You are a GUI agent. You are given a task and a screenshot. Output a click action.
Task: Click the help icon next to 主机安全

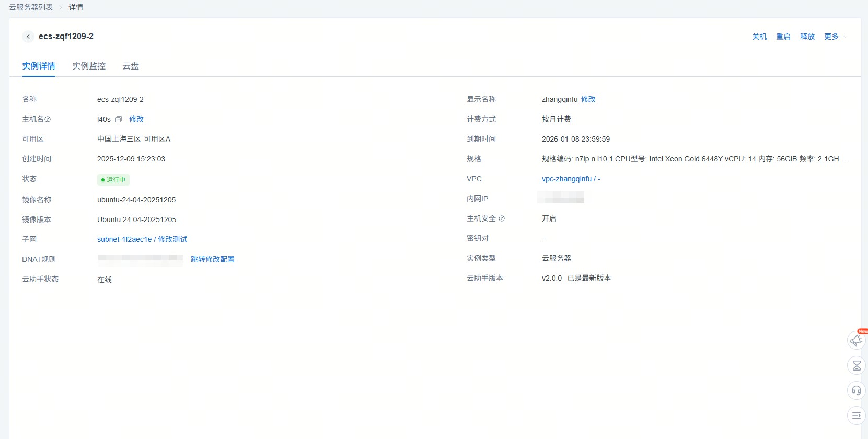(502, 219)
